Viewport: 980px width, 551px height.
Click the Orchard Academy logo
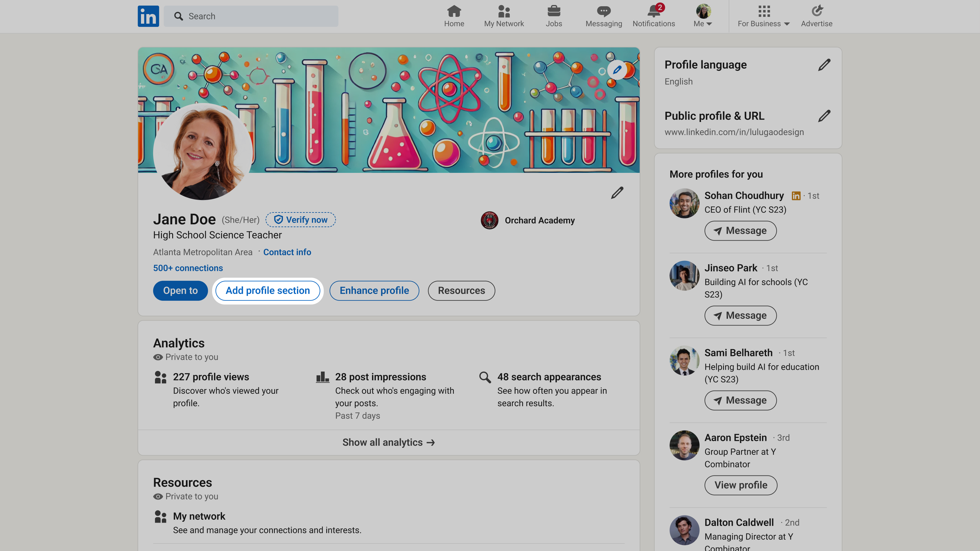(x=489, y=220)
